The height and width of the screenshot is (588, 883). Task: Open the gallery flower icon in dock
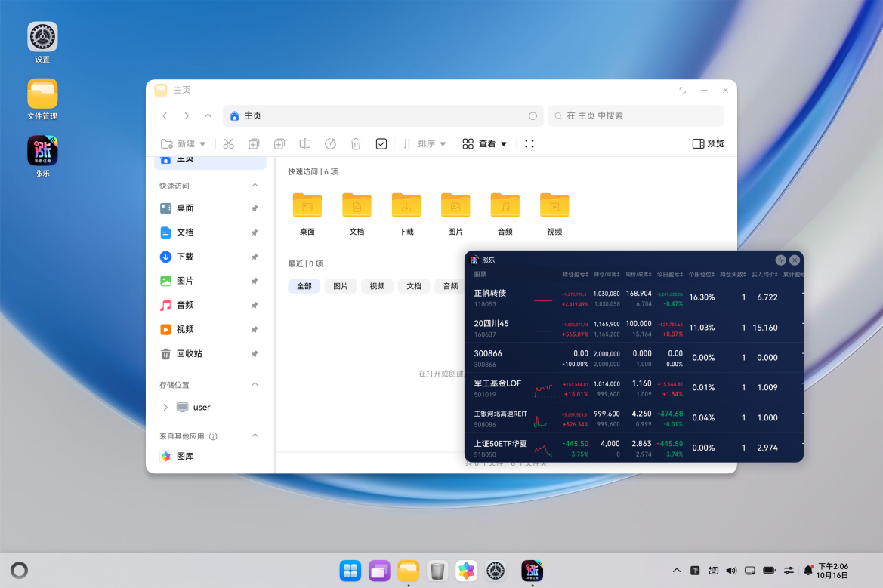pyautogui.click(x=466, y=571)
